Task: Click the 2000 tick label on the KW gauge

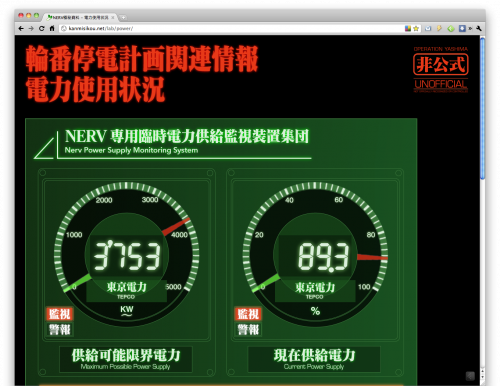Action: [104, 200]
